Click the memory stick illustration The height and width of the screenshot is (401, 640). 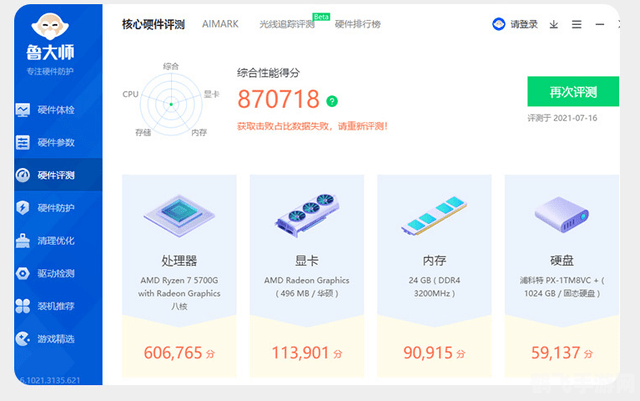[434, 216]
